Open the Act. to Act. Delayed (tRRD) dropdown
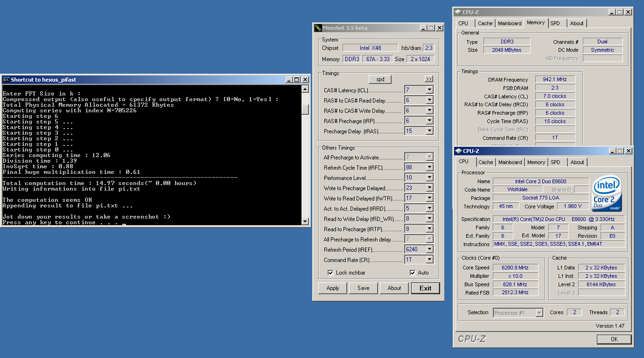644x358 pixels. (x=429, y=208)
